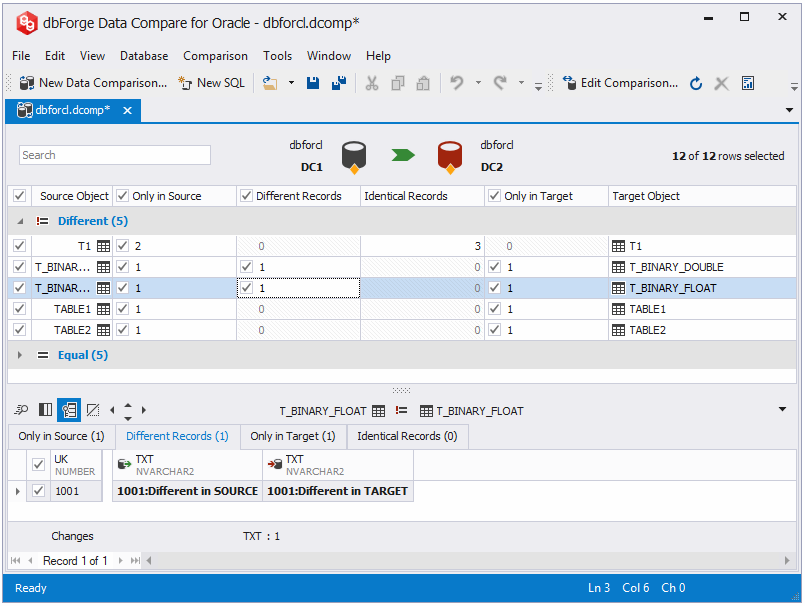Open the Window menu
Image resolution: width=805 pixels, height=606 pixels.
tap(329, 55)
